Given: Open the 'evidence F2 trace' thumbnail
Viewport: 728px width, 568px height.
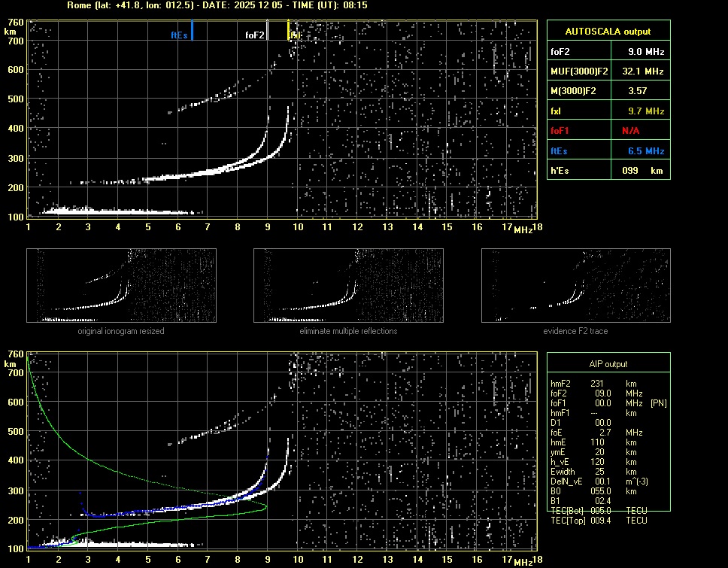Looking at the screenshot, I should click(575, 285).
